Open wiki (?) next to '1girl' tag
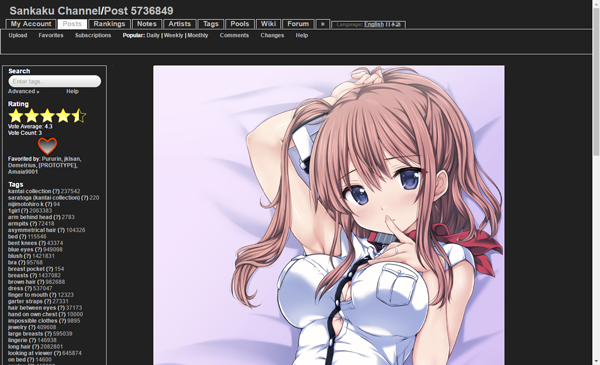 coord(25,211)
